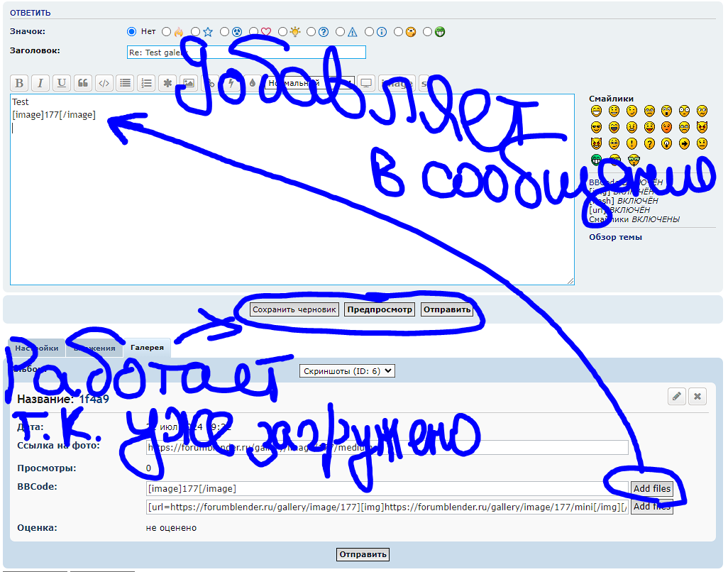Viewport: 728px width, 572px height.
Task: Toggle bold formatting in the editor toolbar
Action: tap(20, 83)
